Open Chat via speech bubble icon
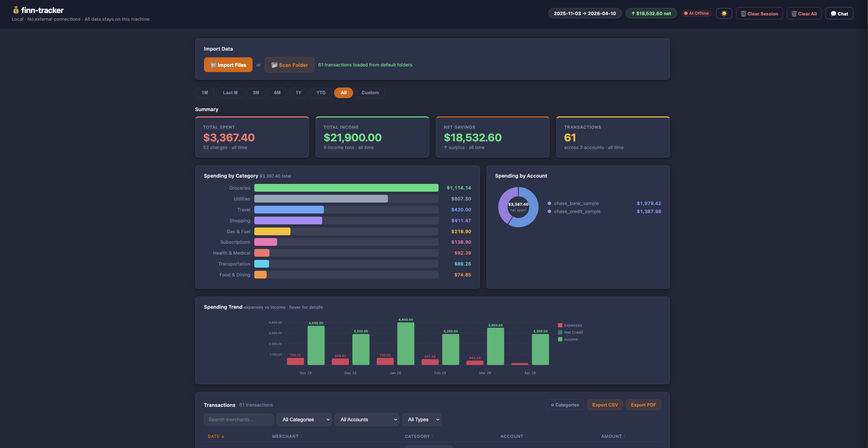The image size is (868, 448). coord(833,14)
